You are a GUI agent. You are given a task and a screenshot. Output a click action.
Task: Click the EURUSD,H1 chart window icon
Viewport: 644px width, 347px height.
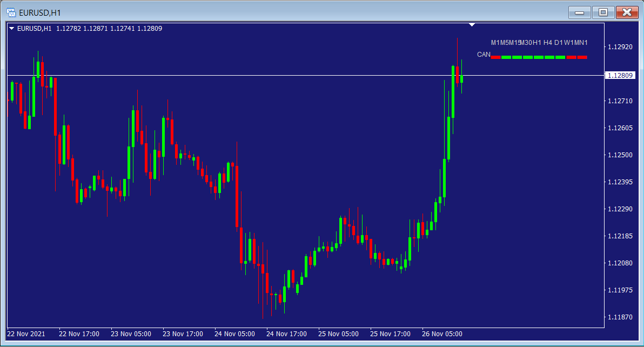point(10,12)
